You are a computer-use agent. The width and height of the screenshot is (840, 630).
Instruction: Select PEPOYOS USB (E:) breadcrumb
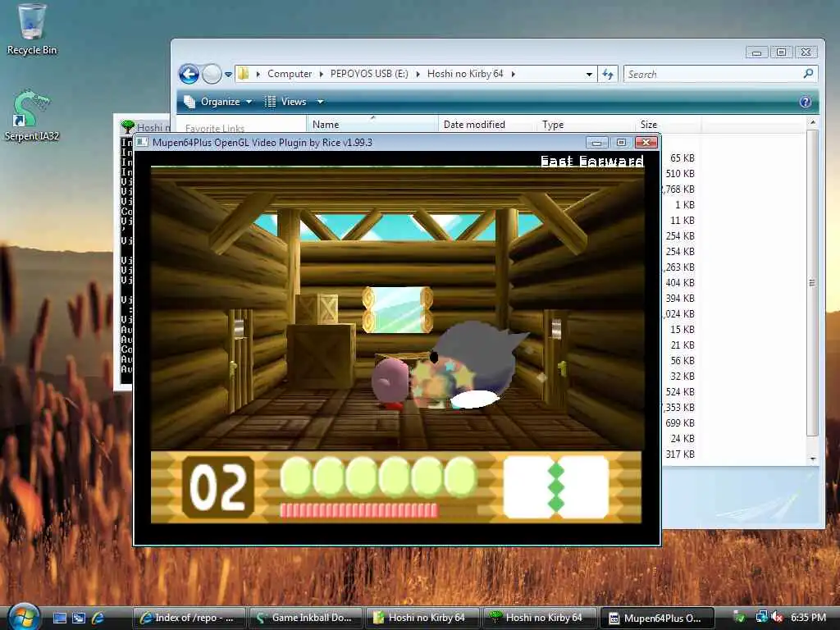[x=369, y=74]
